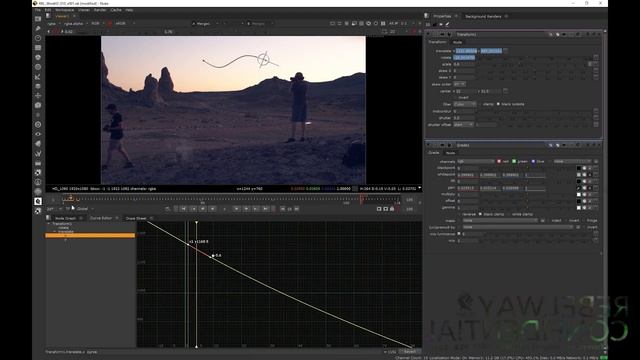The image size is (640, 360).
Task: Click the Play backward button in viewer
Action: point(213,209)
